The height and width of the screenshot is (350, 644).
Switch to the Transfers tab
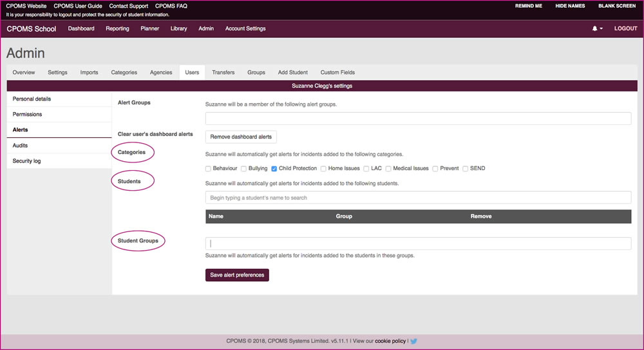pos(223,72)
